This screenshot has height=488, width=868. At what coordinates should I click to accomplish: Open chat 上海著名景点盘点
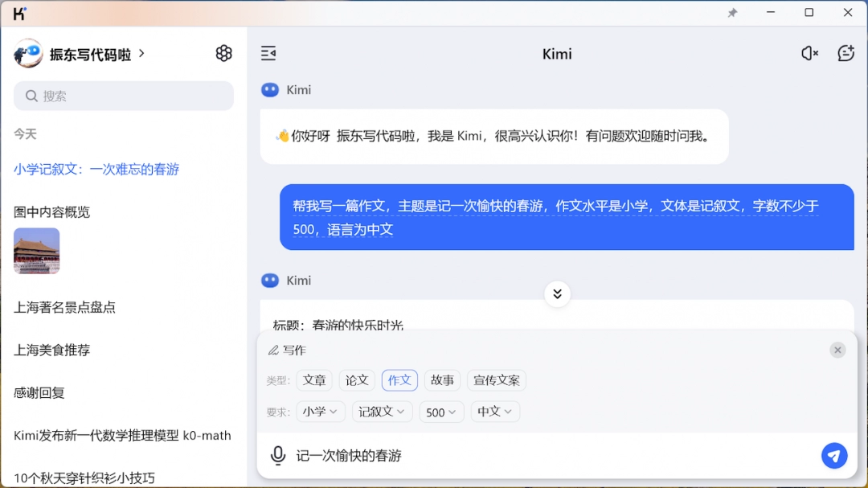pos(65,307)
